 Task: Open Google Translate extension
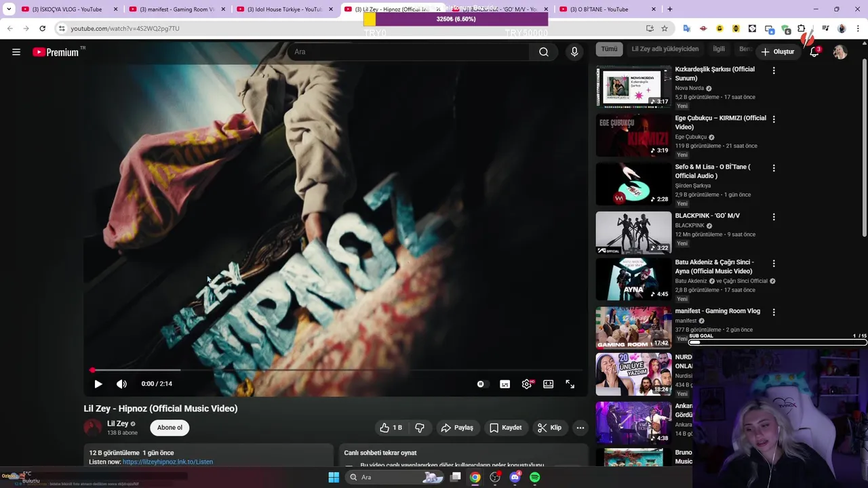(686, 28)
